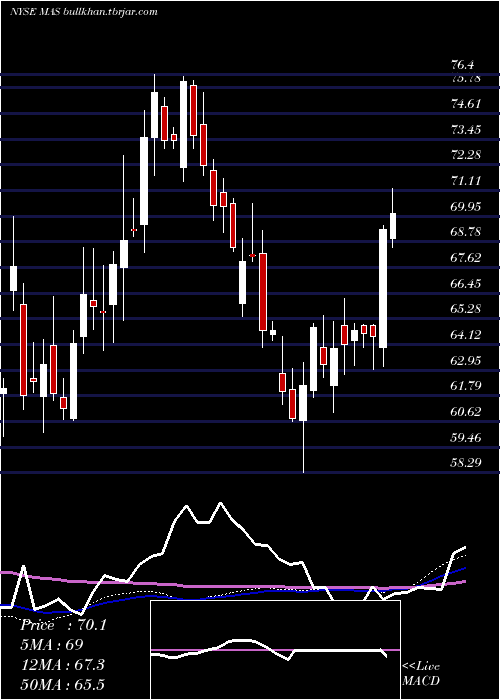The width and height of the screenshot is (500, 700).
Task: Click the NYSE MAS bullkhan.tbrjar.com header text
Action: click(83, 12)
